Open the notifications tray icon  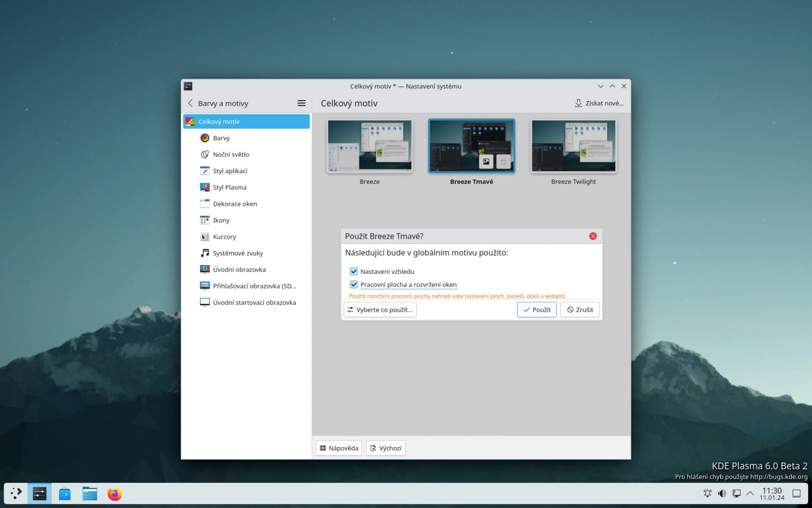(x=707, y=493)
